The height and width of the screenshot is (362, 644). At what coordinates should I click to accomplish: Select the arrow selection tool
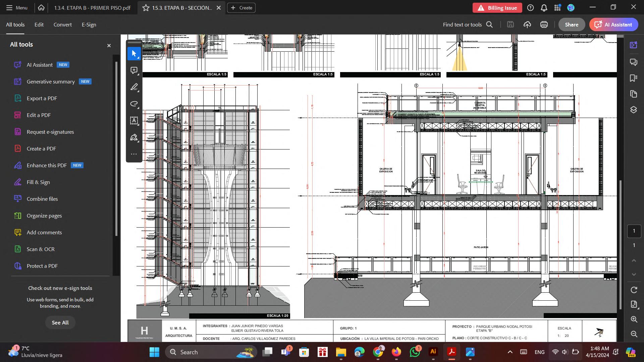[134, 54]
